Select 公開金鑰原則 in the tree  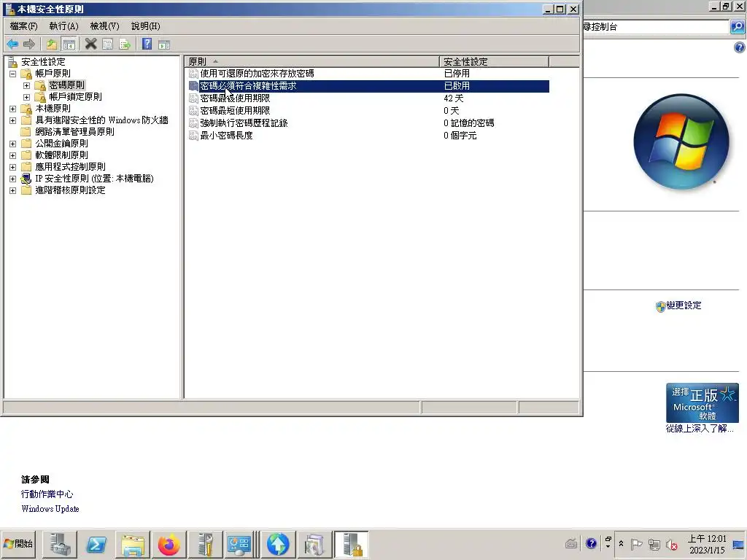[x=61, y=144]
